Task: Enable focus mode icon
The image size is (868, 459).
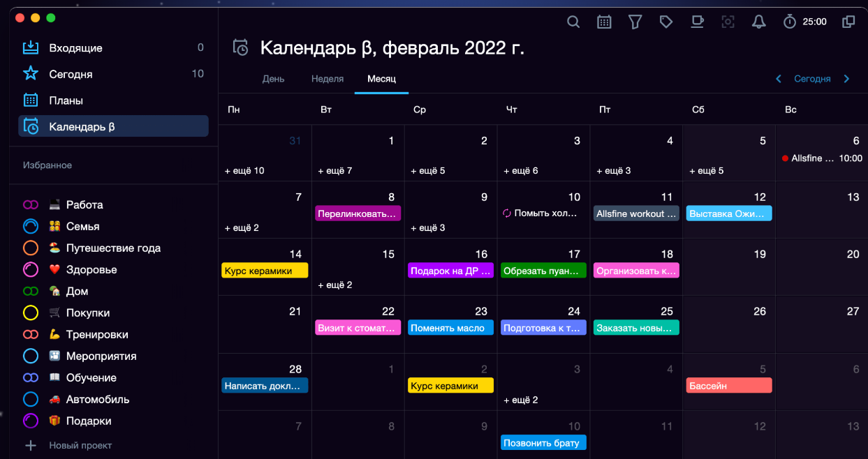Action: point(728,22)
